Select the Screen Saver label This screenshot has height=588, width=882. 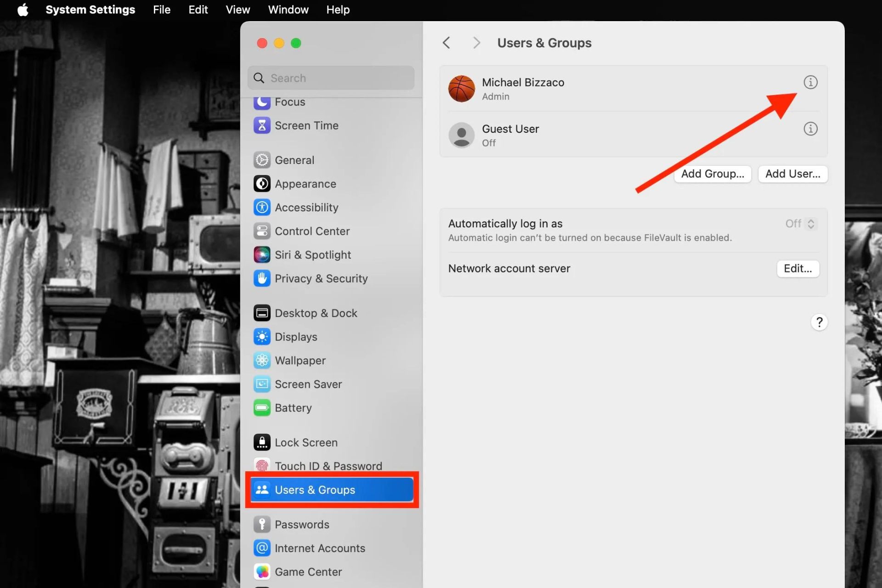[308, 384]
